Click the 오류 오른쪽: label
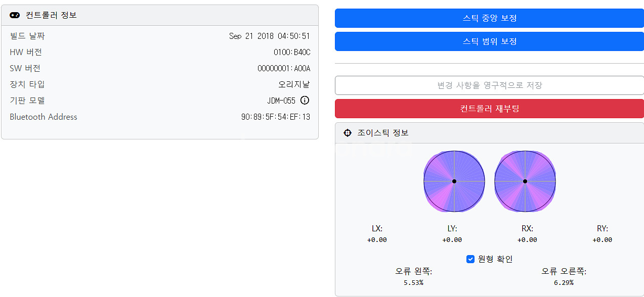Screen dimensions: 644x297 [x=564, y=271]
